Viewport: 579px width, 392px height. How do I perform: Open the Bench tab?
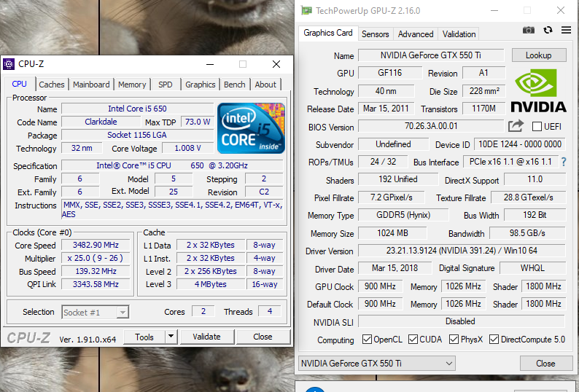235,85
